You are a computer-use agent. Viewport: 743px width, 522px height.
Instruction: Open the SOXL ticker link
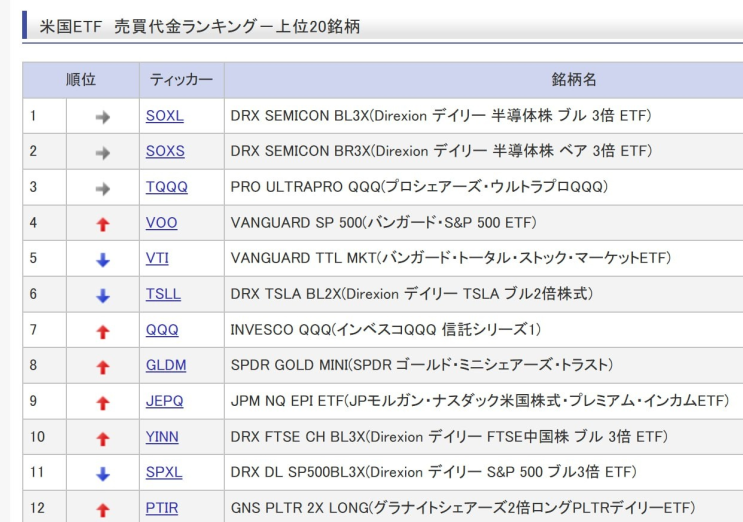coord(164,116)
